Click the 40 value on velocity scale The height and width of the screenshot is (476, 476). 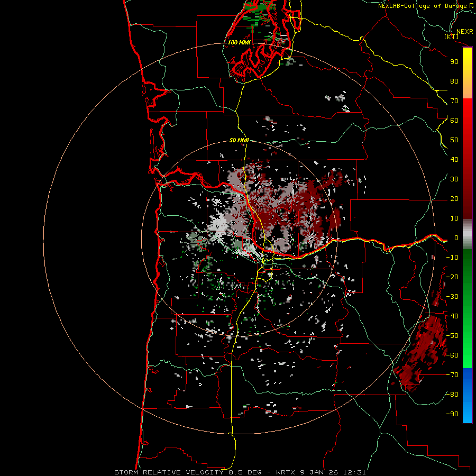(454, 160)
